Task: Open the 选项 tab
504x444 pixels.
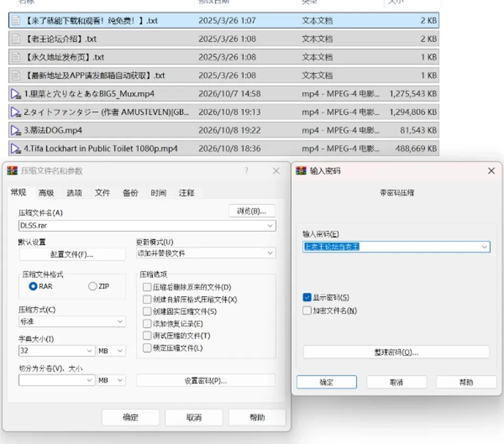Action: [x=74, y=193]
